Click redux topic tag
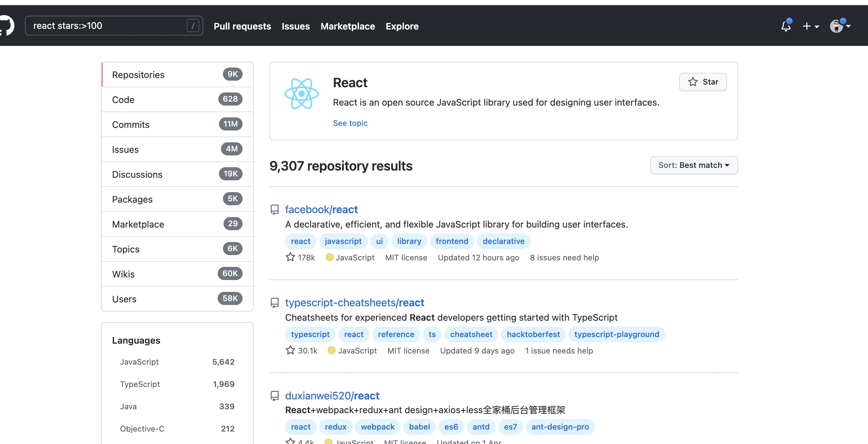868x444 pixels. click(335, 427)
